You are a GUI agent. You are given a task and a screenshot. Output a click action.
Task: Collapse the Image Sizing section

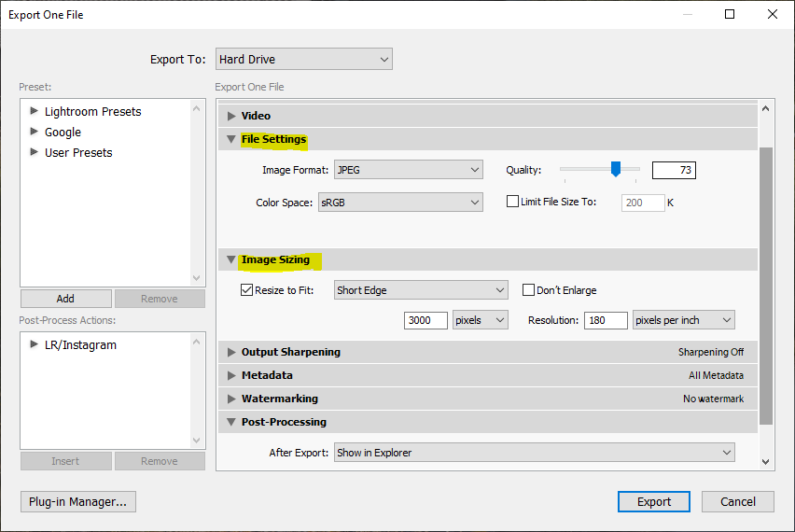(231, 260)
